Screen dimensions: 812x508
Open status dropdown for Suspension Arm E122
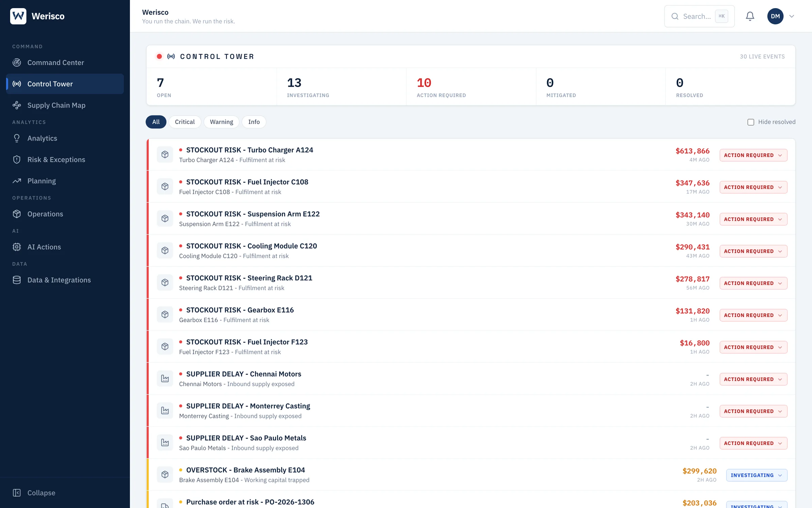pos(753,219)
